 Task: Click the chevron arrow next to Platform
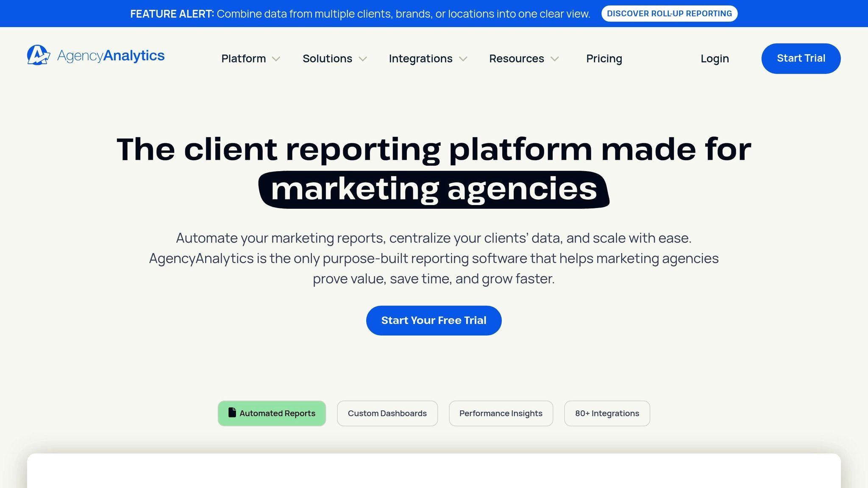(x=276, y=59)
